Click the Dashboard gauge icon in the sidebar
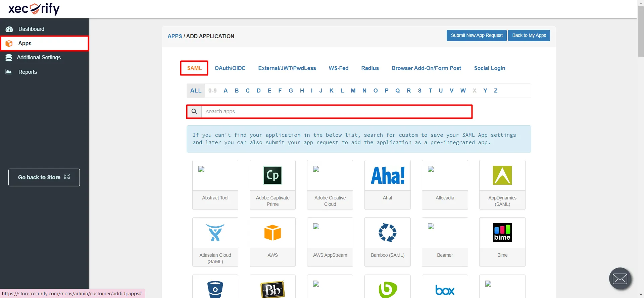The width and height of the screenshot is (644, 298). pos(9,29)
